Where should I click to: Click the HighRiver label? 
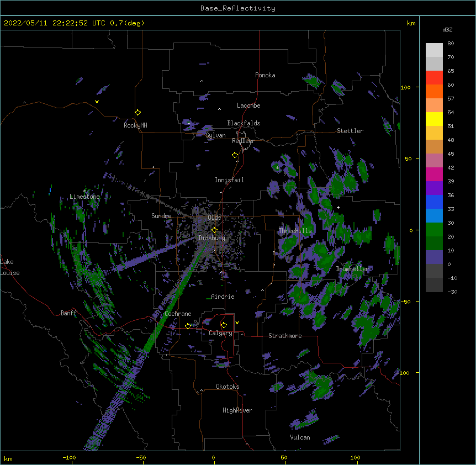click(x=237, y=410)
